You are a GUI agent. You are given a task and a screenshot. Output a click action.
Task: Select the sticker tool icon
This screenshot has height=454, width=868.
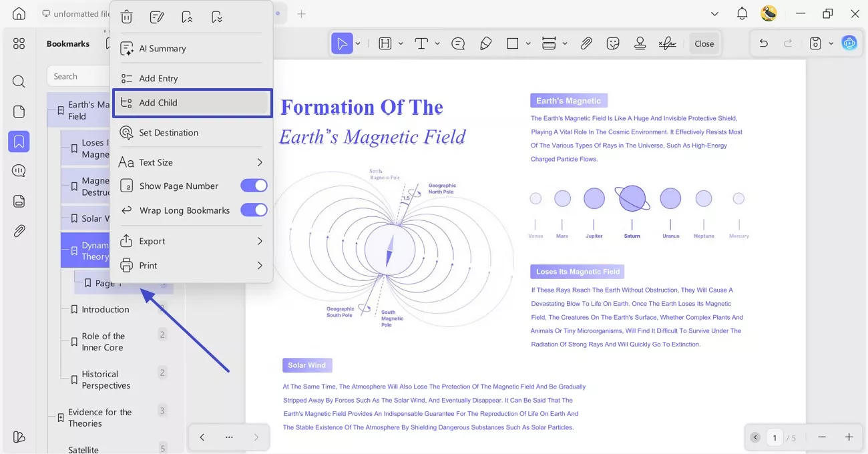click(x=613, y=43)
